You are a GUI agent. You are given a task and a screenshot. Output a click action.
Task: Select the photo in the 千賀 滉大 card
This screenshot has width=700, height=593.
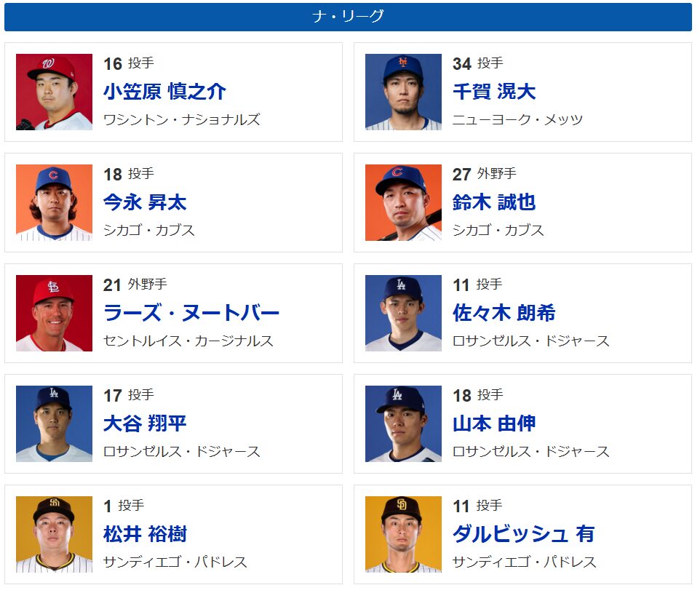(403, 92)
